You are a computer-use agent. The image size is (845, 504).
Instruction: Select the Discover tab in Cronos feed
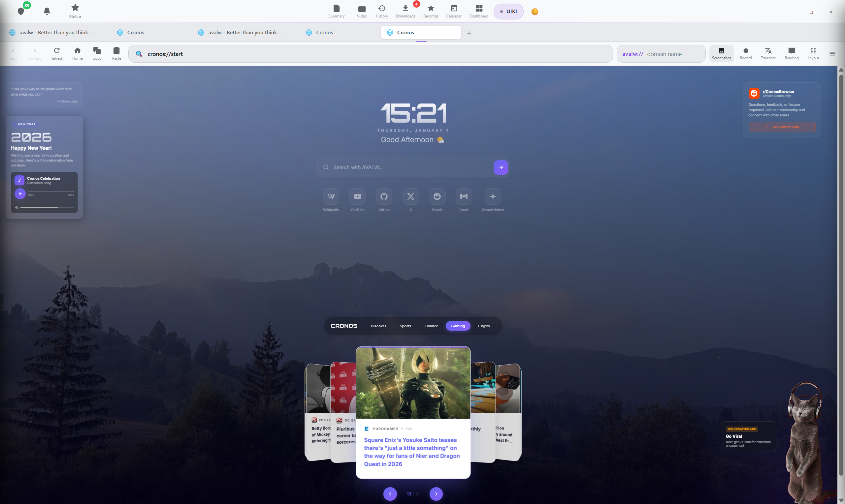378,326
